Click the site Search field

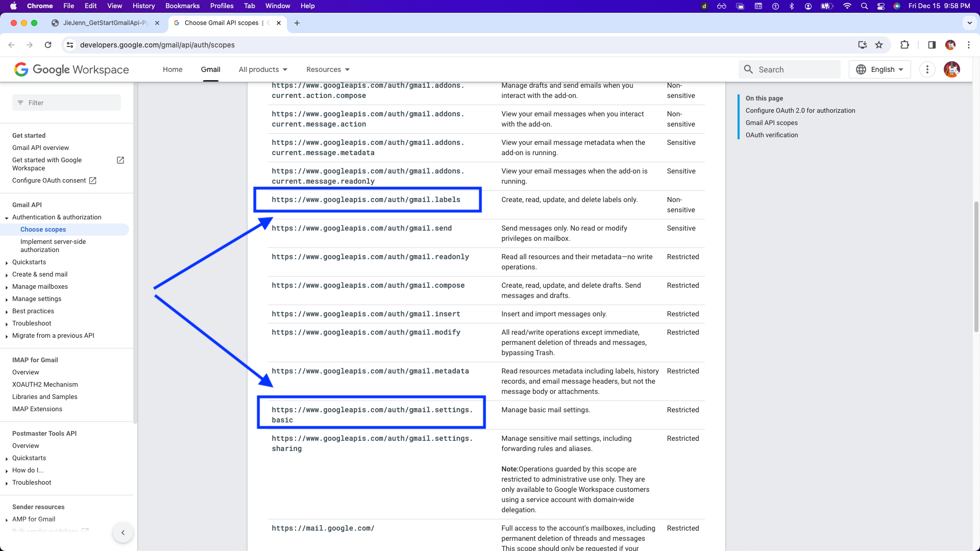pyautogui.click(x=789, y=69)
